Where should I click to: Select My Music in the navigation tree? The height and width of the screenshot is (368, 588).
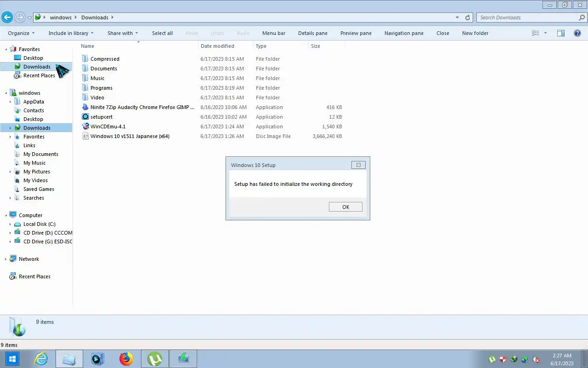point(34,163)
